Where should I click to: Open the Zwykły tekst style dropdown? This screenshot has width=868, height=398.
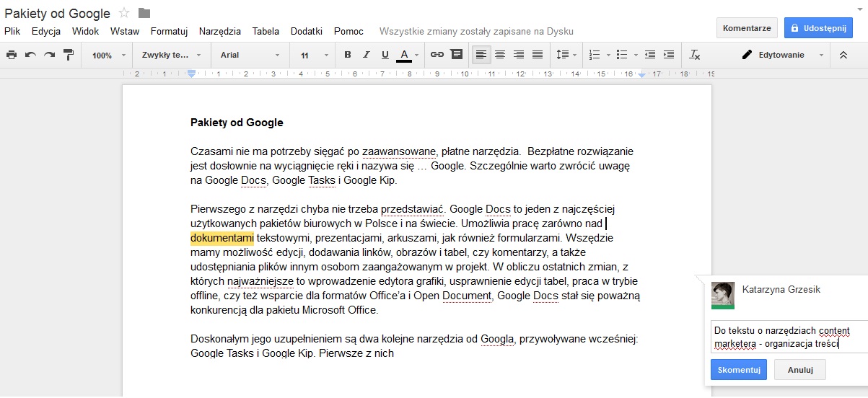coord(172,55)
